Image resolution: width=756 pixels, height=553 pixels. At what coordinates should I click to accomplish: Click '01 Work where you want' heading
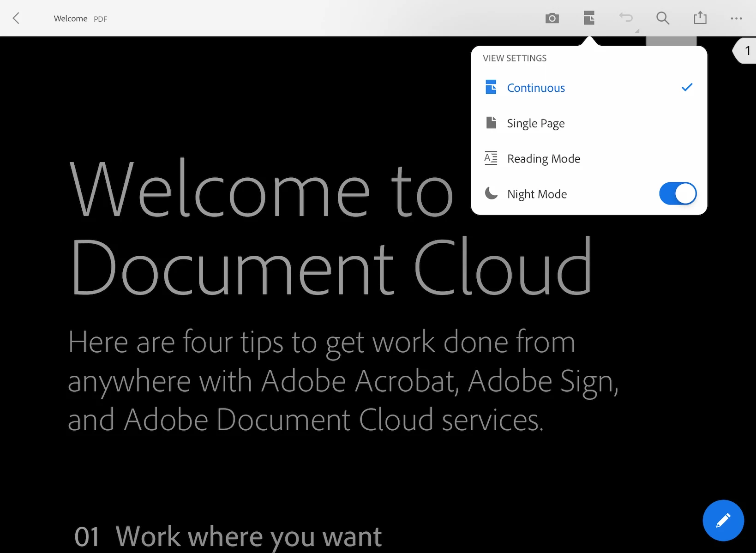point(228,536)
